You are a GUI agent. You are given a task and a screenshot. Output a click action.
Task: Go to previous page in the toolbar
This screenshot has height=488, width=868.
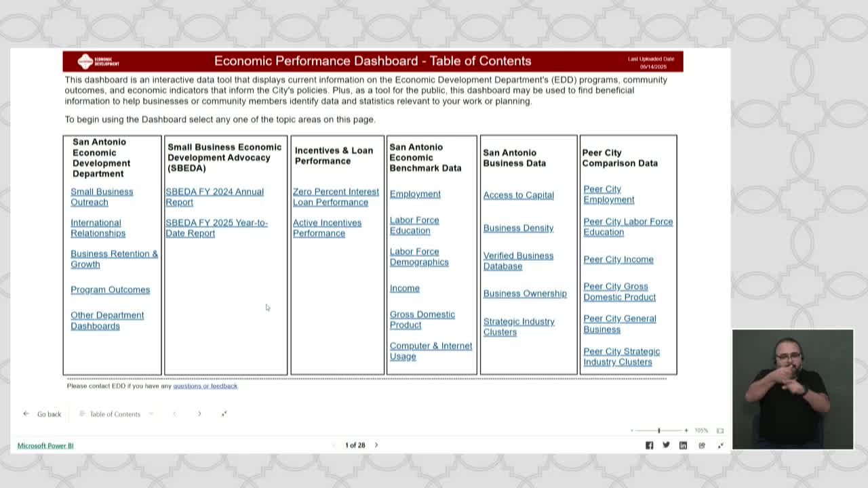[x=174, y=414]
